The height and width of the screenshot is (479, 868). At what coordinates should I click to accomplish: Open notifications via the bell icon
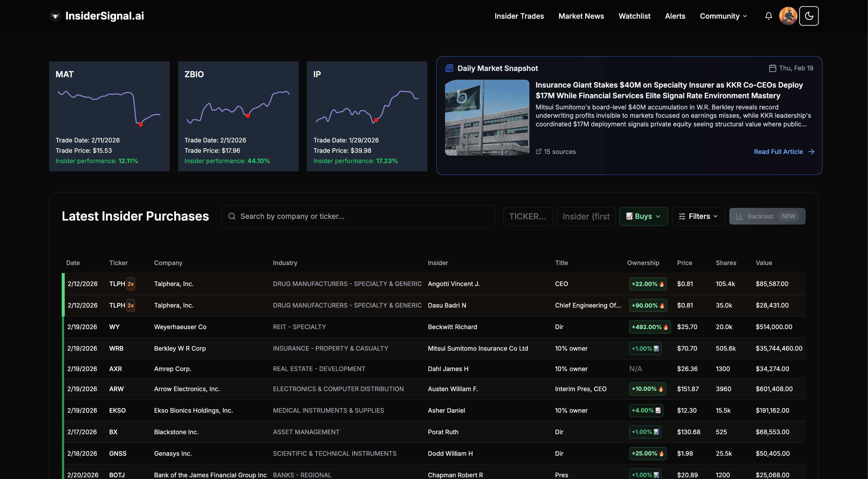click(768, 16)
